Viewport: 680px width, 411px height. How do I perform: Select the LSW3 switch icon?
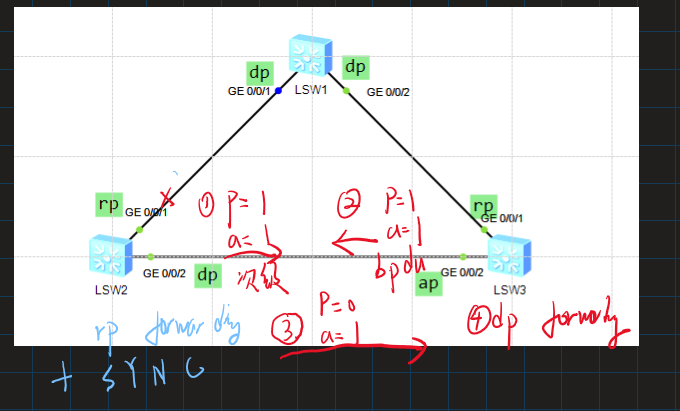click(509, 255)
